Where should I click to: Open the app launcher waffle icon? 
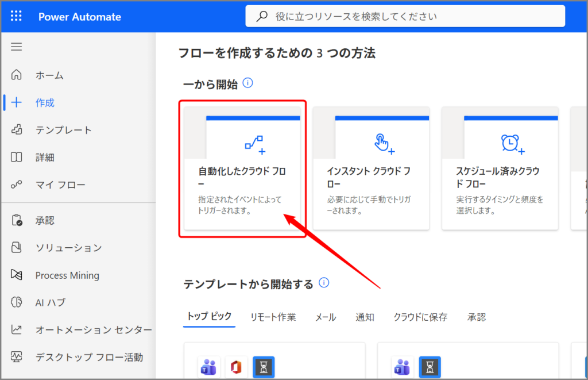[16, 16]
